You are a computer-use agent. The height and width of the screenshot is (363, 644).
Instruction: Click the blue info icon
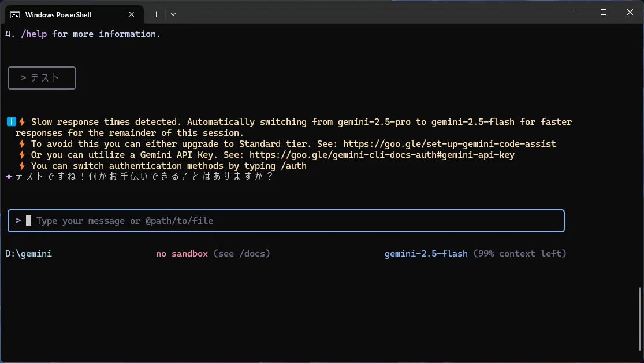pos(12,122)
